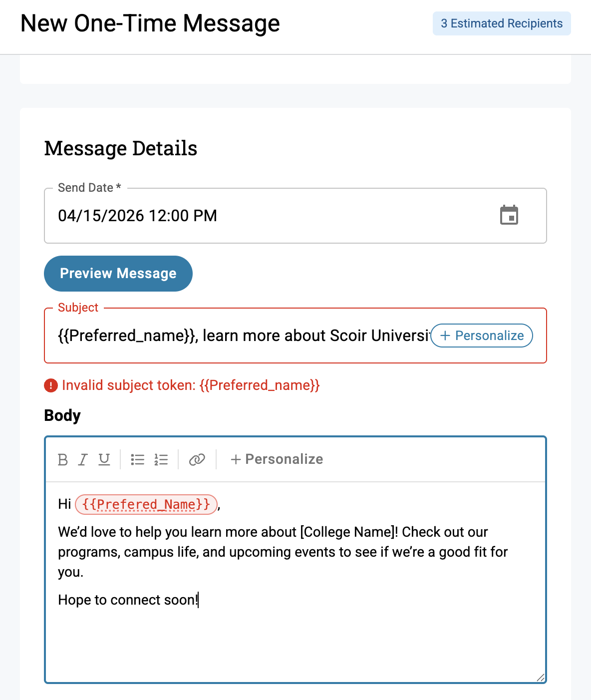Click the body editor resize handle

tap(541, 678)
